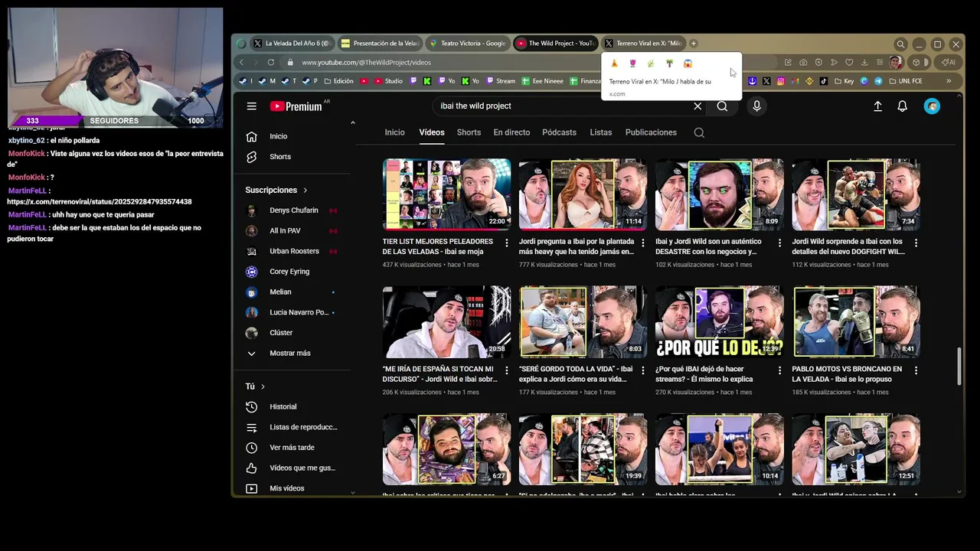The height and width of the screenshot is (551, 980).
Task: Expand the Suscripciones section chevron
Action: pos(305,190)
